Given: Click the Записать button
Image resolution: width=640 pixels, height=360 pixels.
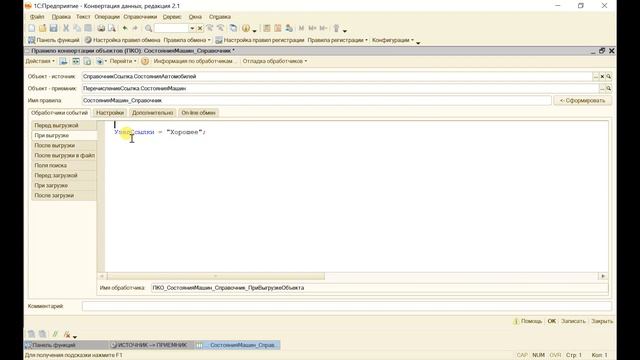Looking at the screenshot, I should 573,321.
